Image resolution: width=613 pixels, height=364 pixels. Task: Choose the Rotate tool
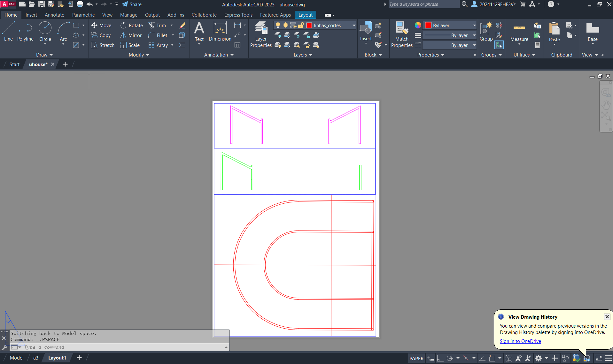[132, 26]
